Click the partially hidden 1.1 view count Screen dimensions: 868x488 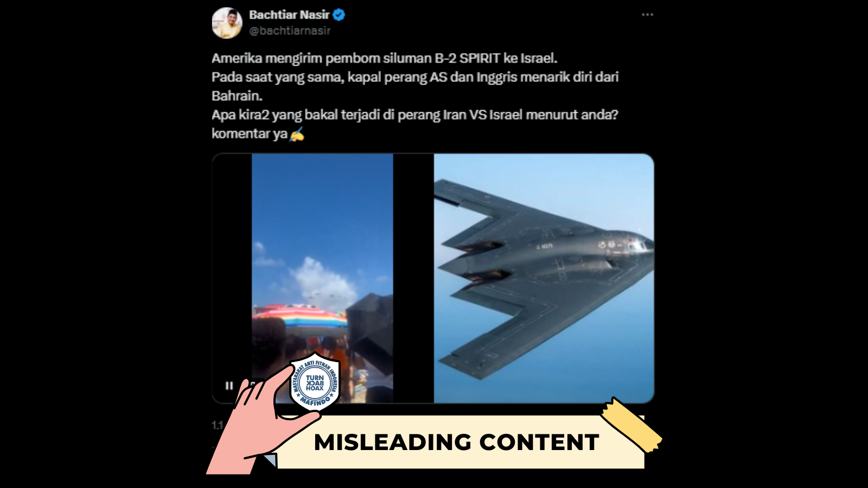click(x=218, y=425)
